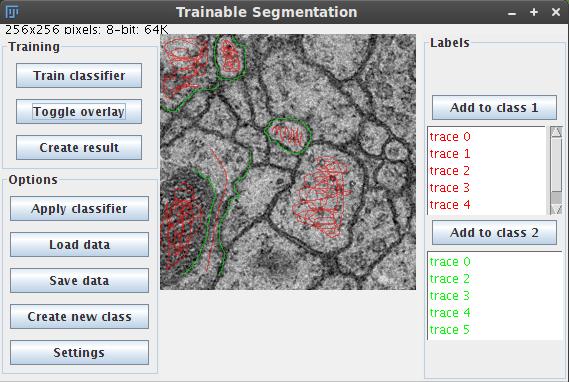This screenshot has height=382, width=569.
Task: Maximize the Trainable Segmentation window
Action: pyautogui.click(x=534, y=12)
